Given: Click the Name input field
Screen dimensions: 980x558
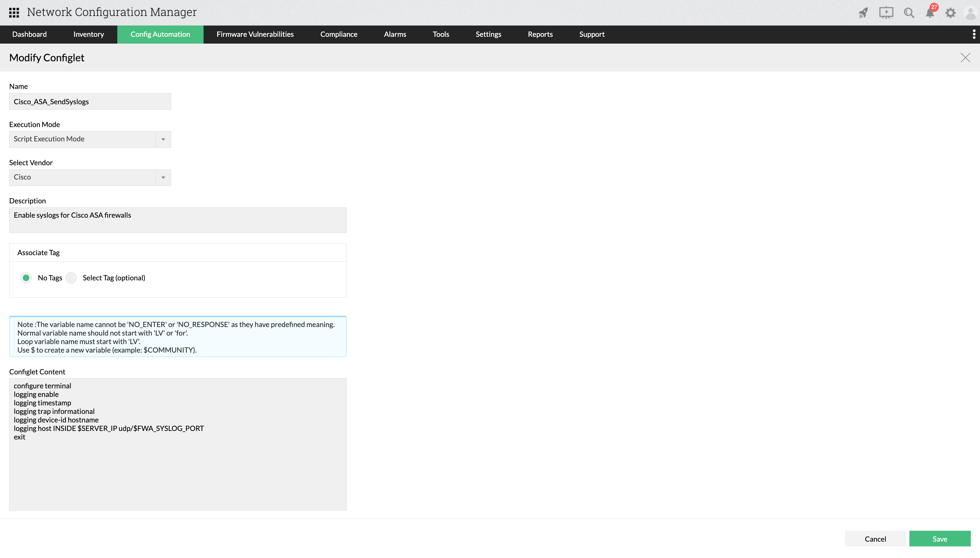Looking at the screenshot, I should (x=90, y=102).
